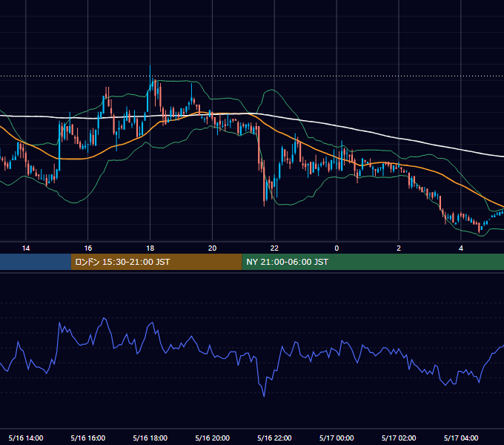Click the 5/16 22:00 time label

click(x=274, y=438)
